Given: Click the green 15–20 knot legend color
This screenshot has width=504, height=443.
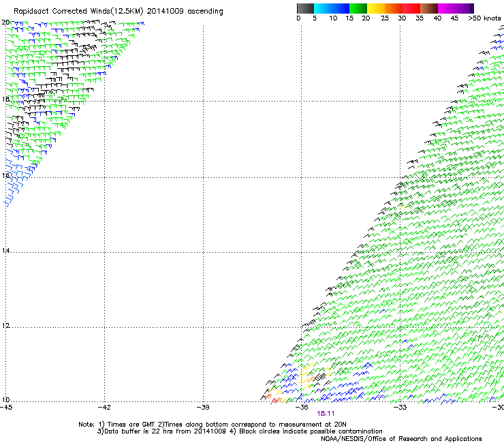Looking at the screenshot, I should click(358, 8).
